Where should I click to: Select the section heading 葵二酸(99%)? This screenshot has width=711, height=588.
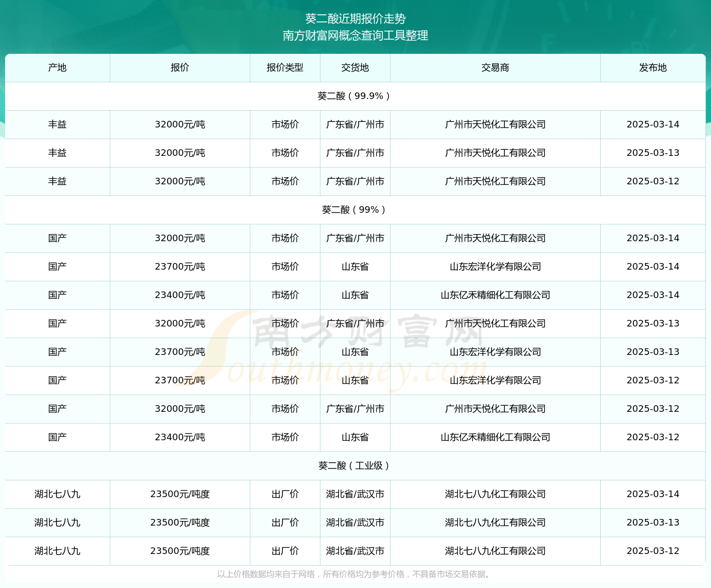353,210
